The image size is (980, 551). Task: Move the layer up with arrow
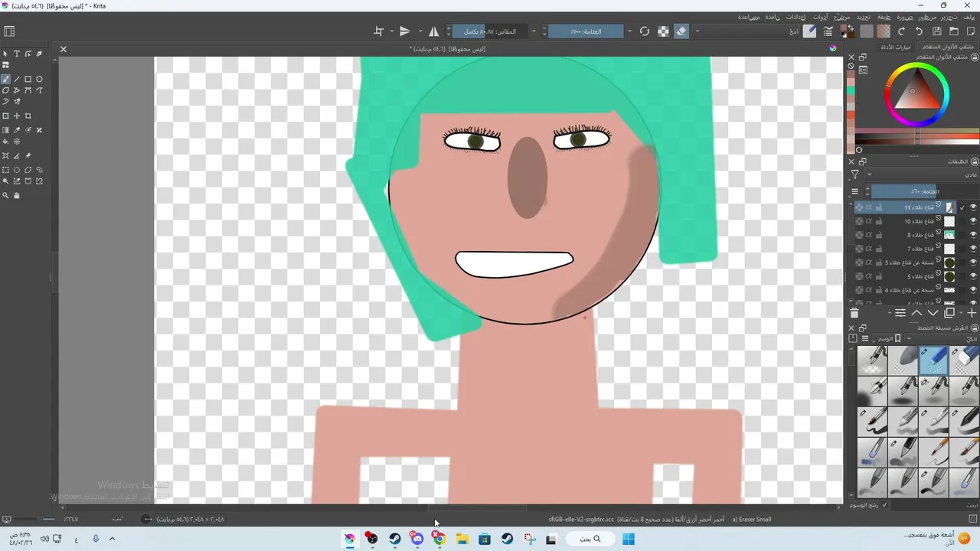[916, 313]
